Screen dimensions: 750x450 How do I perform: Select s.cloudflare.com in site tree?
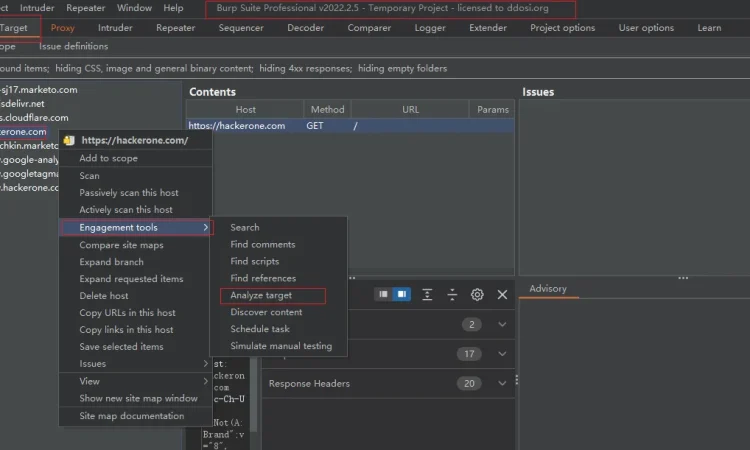[x=34, y=118]
